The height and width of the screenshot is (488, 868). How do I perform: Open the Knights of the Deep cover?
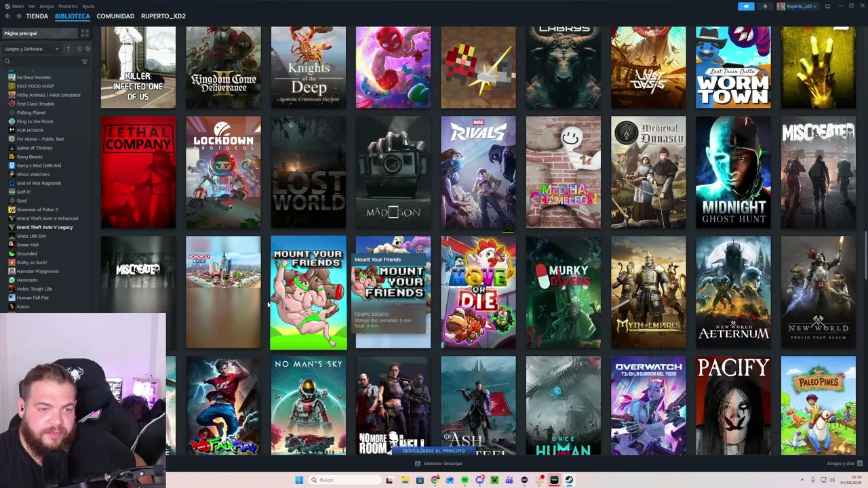(x=309, y=68)
